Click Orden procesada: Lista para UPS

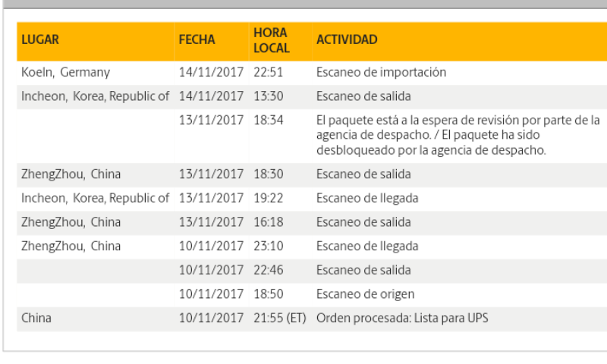[x=402, y=318]
